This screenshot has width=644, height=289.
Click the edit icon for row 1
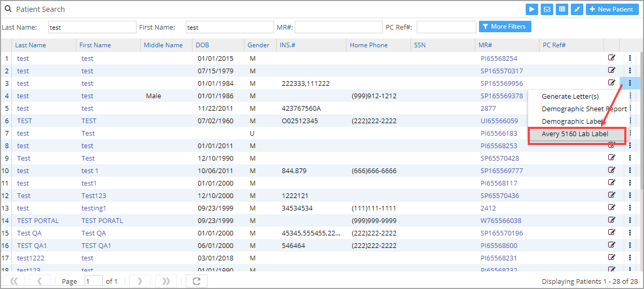(612, 58)
